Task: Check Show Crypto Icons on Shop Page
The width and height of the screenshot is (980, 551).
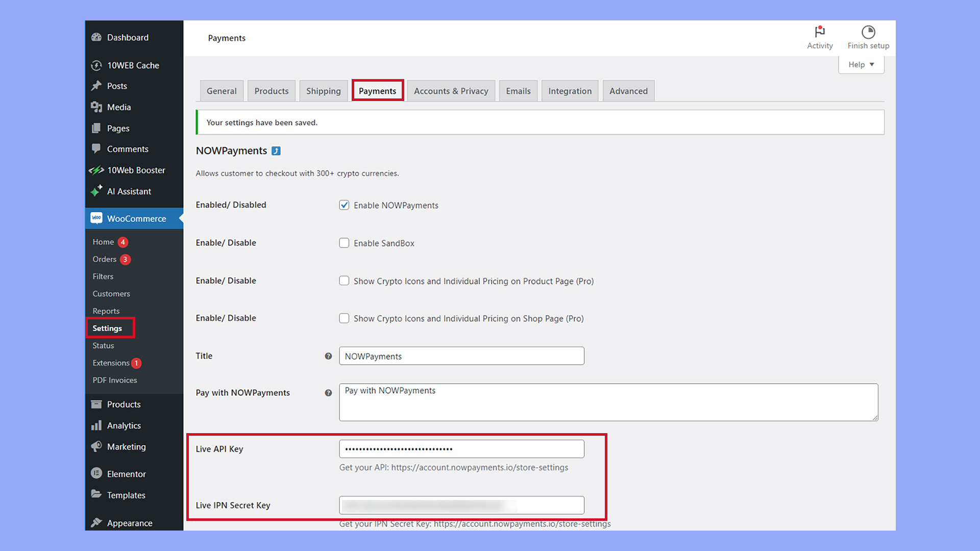Action: point(344,318)
